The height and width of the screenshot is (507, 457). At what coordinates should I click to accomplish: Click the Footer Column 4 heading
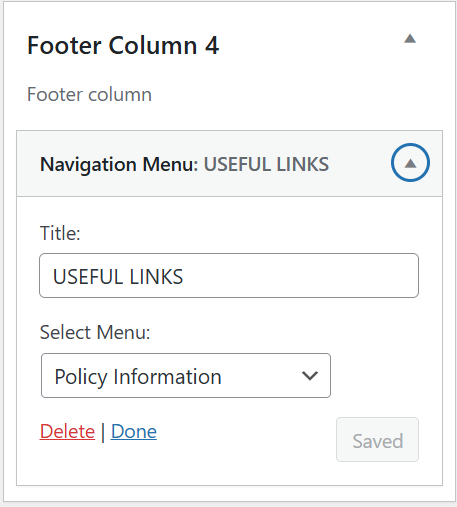point(123,45)
